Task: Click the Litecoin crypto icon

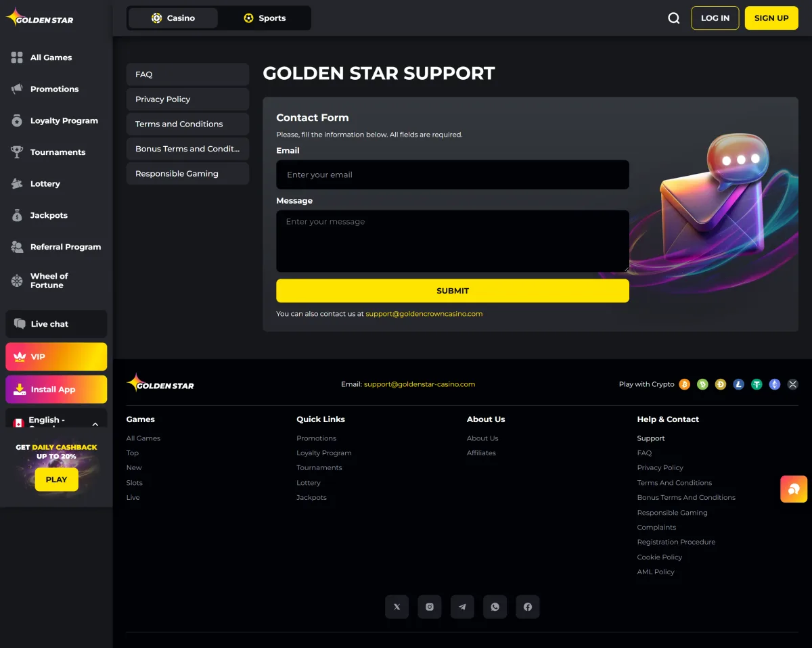Action: pyautogui.click(x=738, y=384)
